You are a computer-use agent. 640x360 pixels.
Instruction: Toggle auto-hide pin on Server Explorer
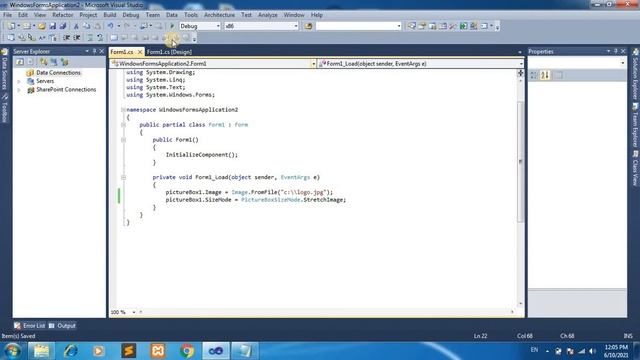pos(94,51)
